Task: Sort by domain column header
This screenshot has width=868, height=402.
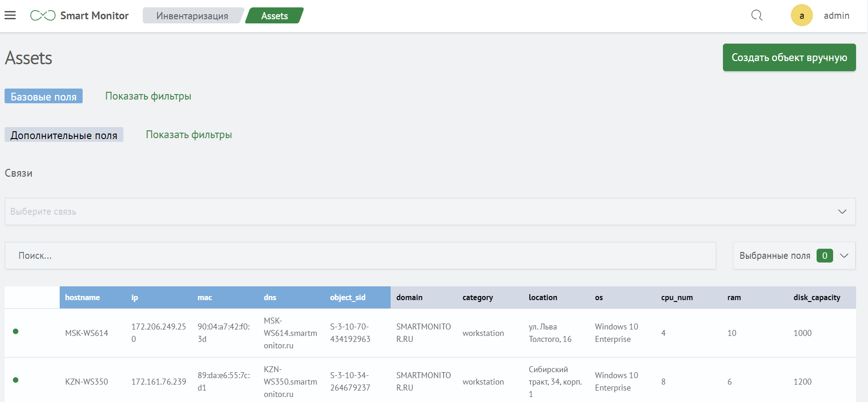Action: [x=409, y=297]
